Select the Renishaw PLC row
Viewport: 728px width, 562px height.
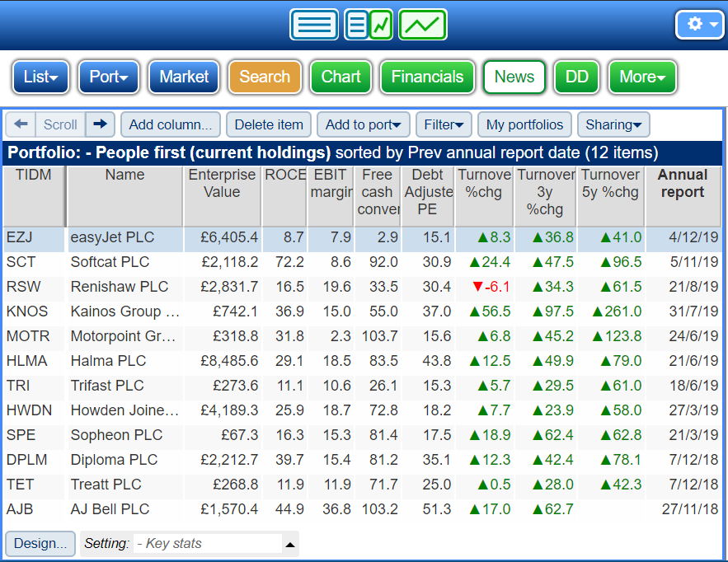point(362,287)
